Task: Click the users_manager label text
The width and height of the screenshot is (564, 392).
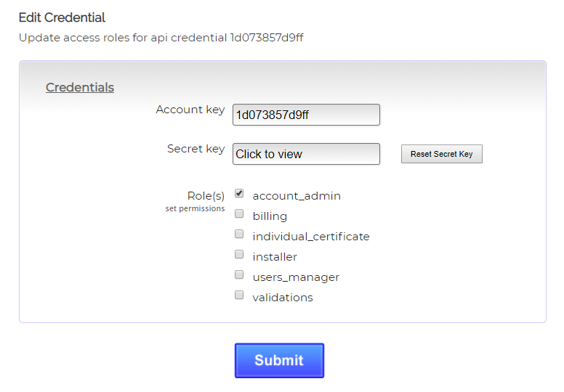Action: [x=296, y=277]
